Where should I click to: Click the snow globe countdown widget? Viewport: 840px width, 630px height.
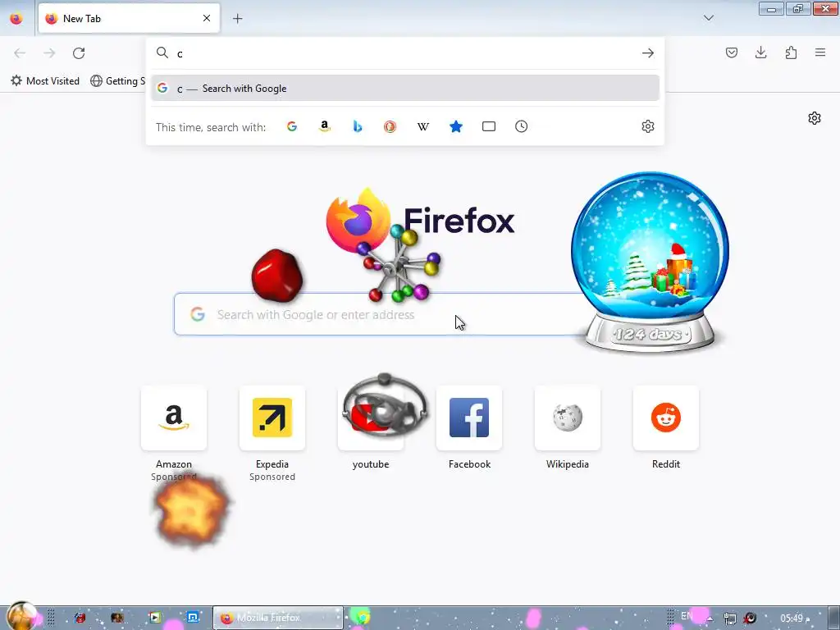tap(651, 262)
